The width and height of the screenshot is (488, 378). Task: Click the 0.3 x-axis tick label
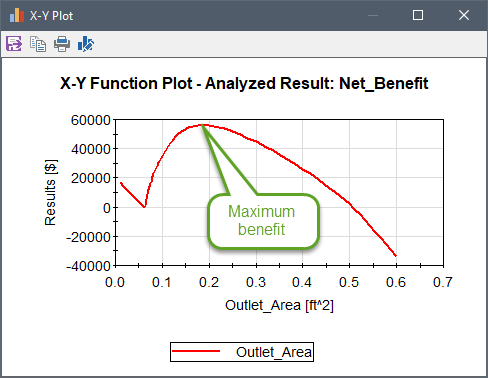(256, 282)
